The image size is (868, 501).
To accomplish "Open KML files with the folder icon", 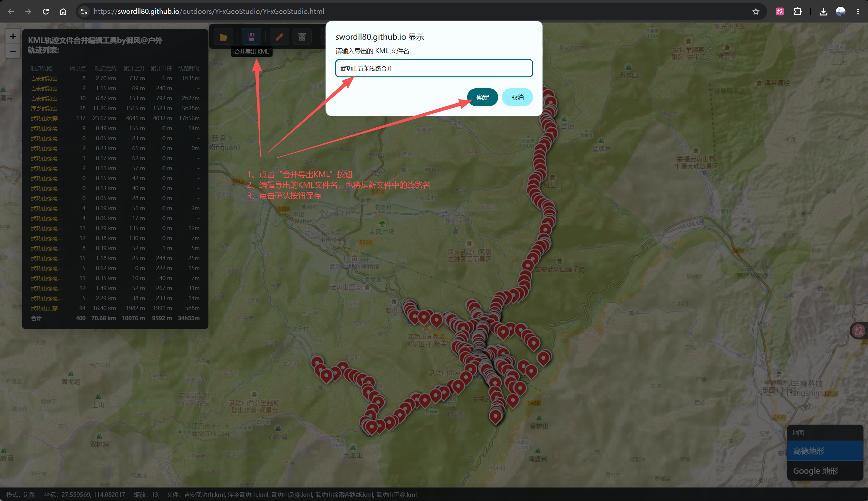I will coord(223,37).
